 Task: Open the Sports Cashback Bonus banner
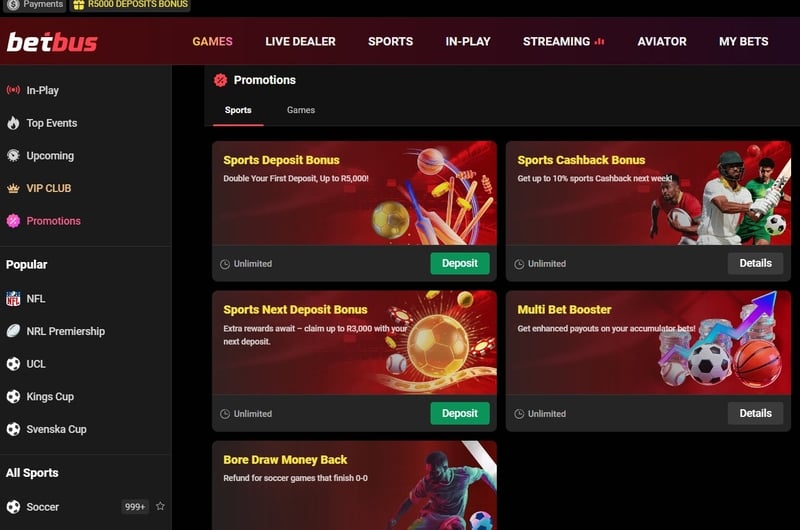point(648,193)
